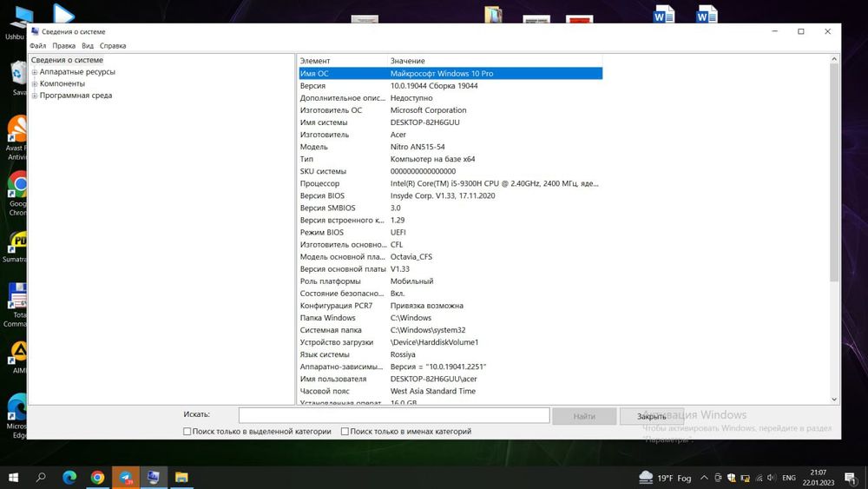868x489 pixels.
Task: Open blue play-arrow desktop icon
Action: 63,13
